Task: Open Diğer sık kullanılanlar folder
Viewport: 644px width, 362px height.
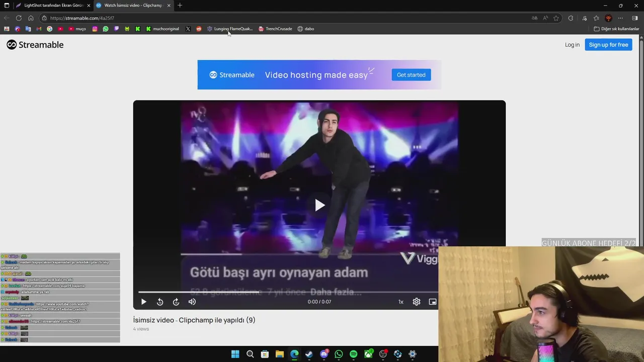Action: [616, 29]
